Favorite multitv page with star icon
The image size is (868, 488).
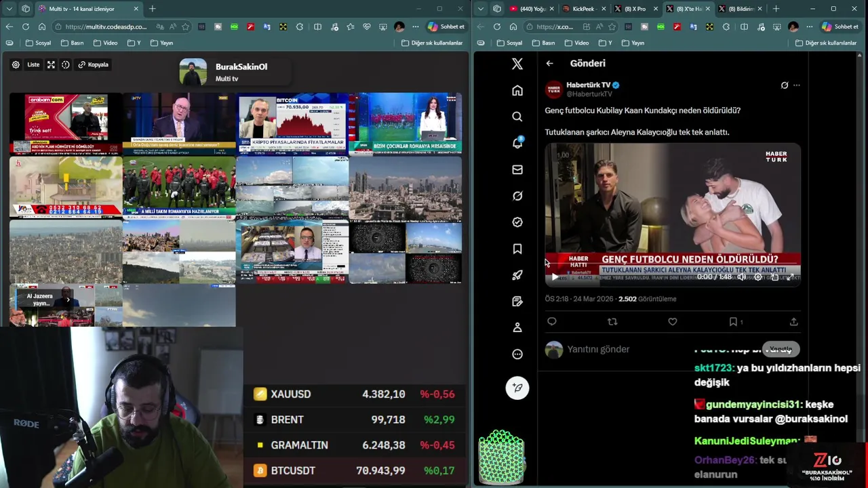coord(184,26)
